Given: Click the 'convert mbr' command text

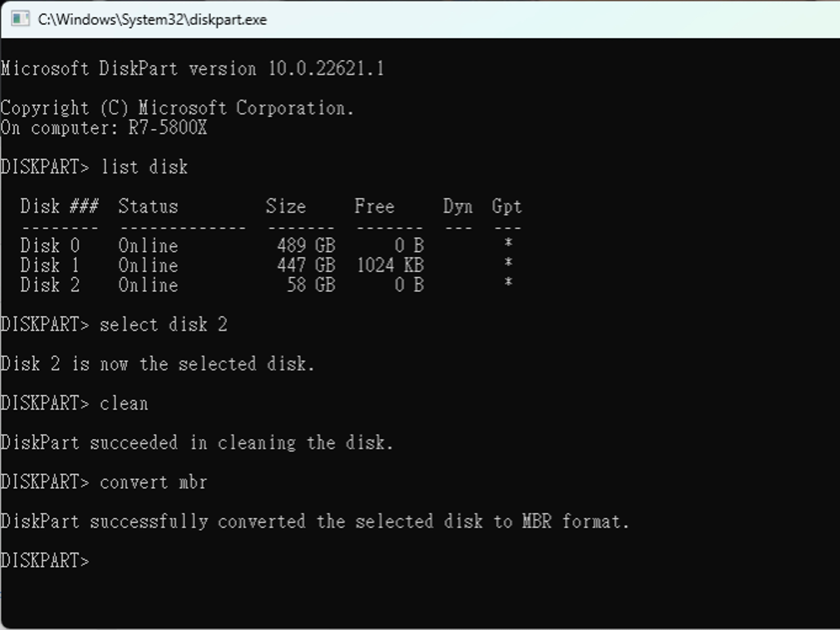Looking at the screenshot, I should tap(153, 482).
